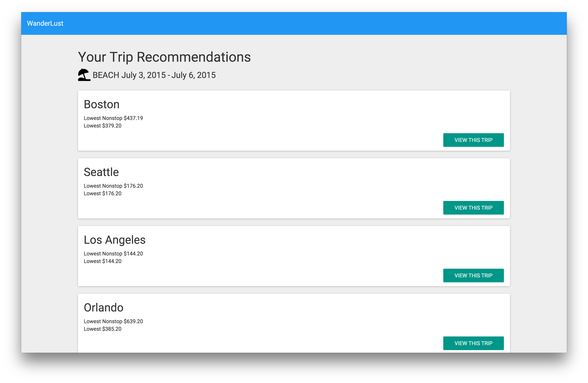Click Seattle's Lowest Nonstop $176.20 line
This screenshot has width=588, height=383.
(x=113, y=186)
